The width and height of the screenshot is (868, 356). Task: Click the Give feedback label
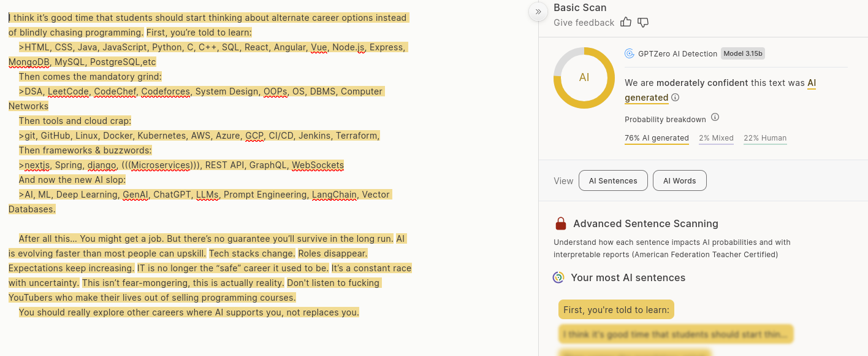pyautogui.click(x=584, y=23)
